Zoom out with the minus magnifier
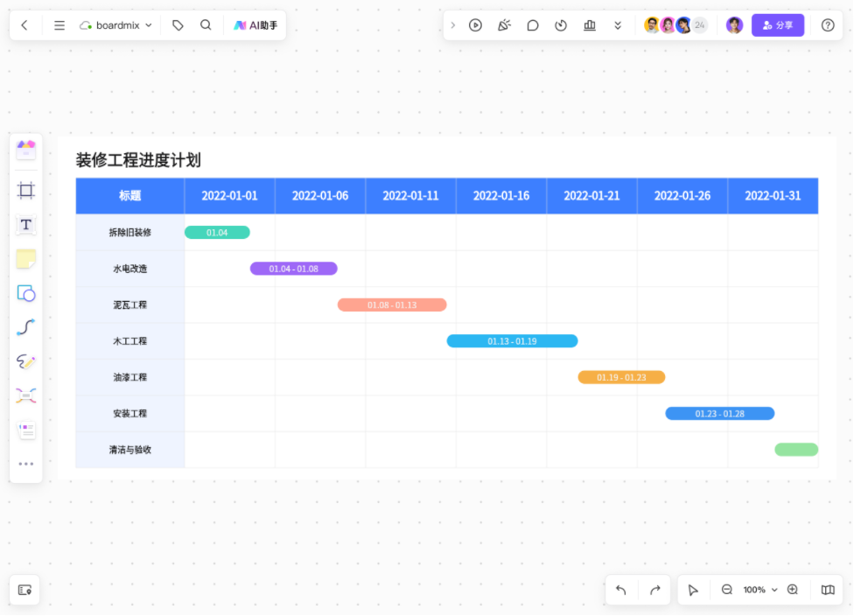 (x=726, y=590)
